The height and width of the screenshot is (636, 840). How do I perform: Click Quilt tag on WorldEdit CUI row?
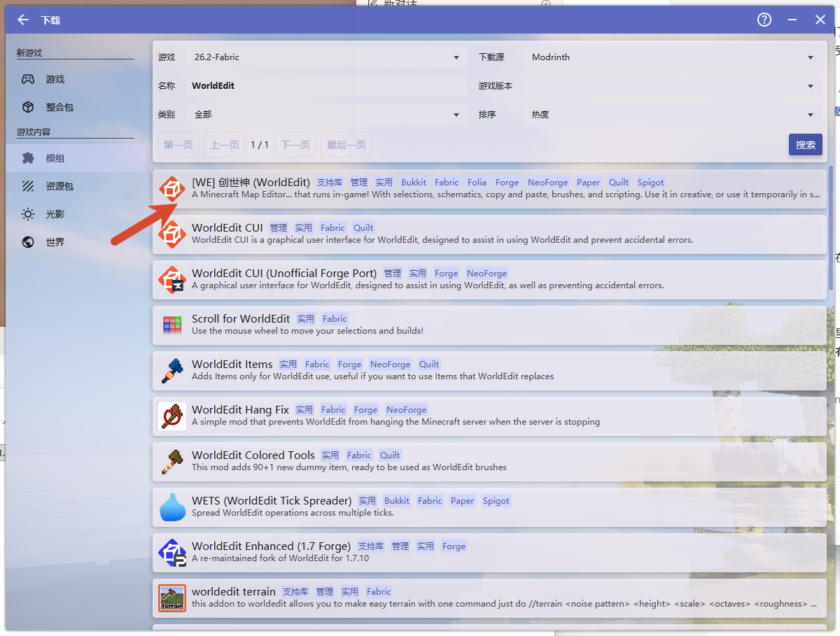(x=363, y=228)
